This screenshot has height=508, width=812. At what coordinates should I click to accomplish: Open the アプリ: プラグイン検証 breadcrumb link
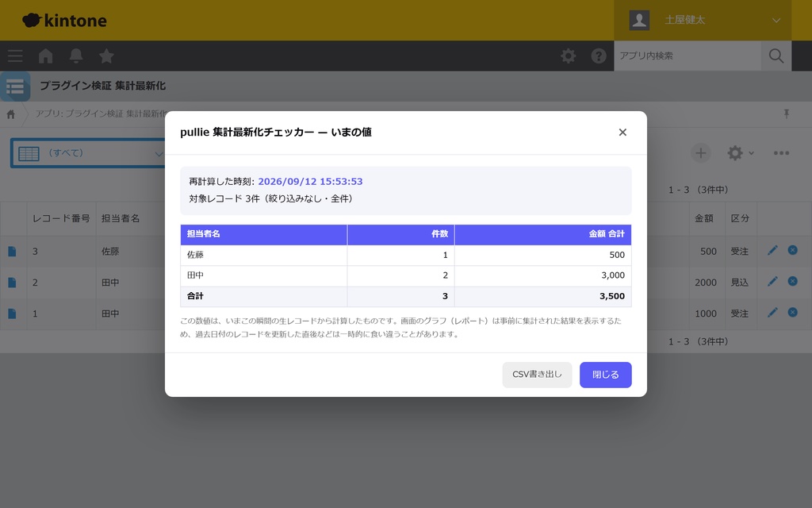[x=100, y=114]
